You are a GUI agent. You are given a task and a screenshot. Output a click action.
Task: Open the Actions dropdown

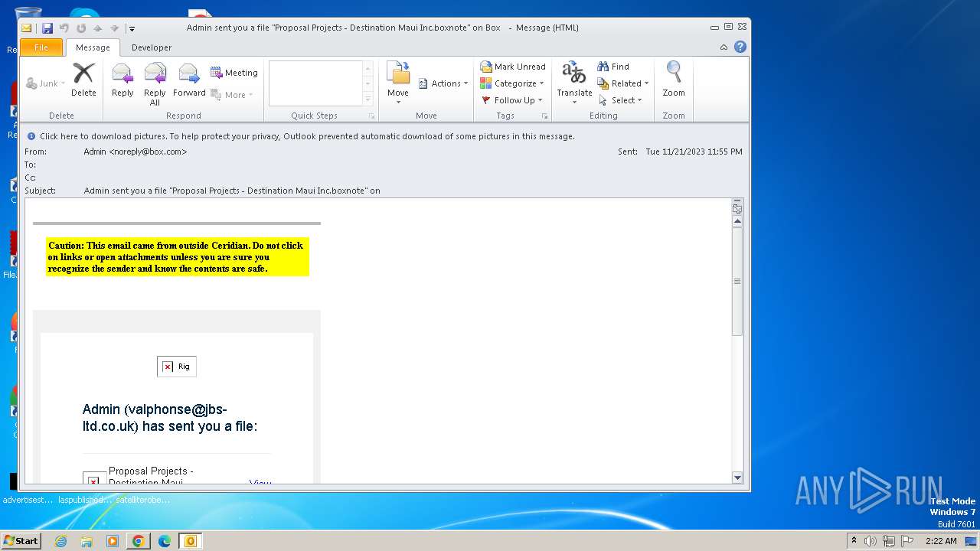(443, 83)
